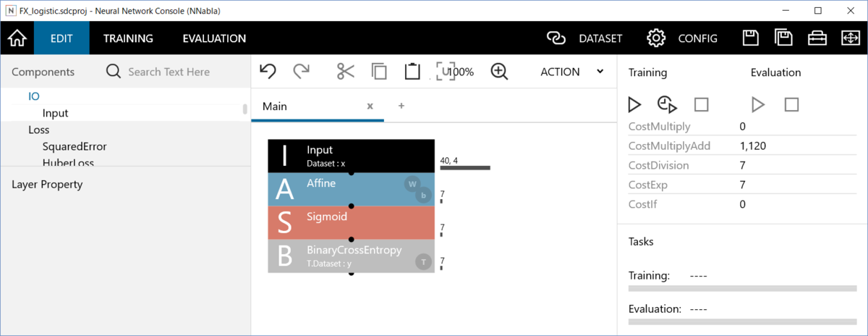Click the CostExp row label
The height and width of the screenshot is (336, 868).
coord(648,185)
